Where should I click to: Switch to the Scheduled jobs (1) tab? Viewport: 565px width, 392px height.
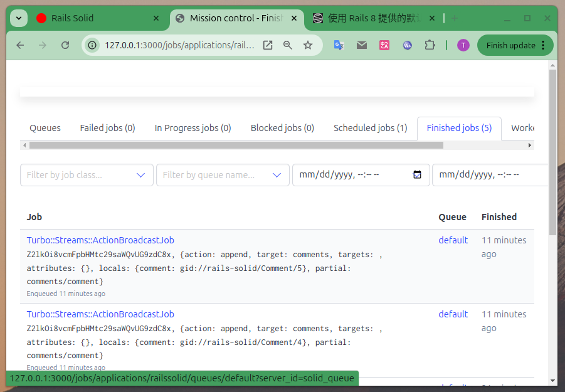coord(370,128)
